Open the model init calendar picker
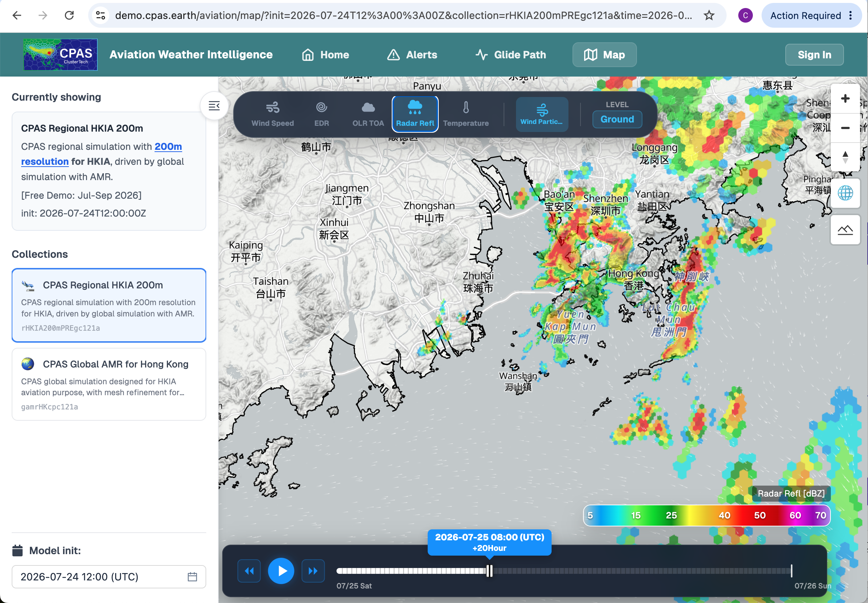 192,576
